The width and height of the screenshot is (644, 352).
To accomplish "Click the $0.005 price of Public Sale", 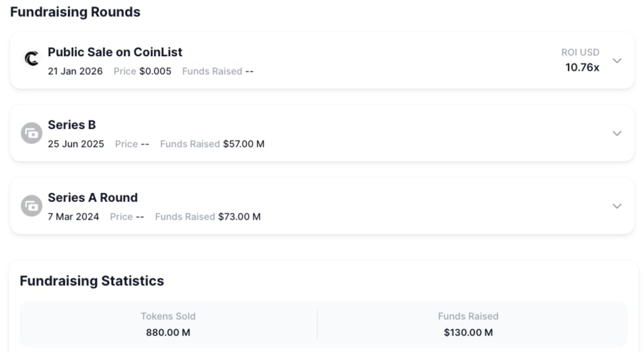I will [155, 71].
